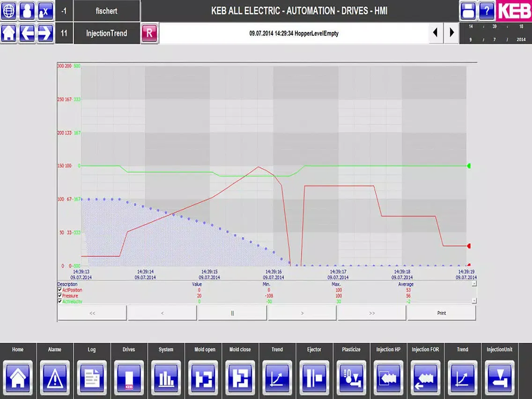Click the page number 11 field
The width and height of the screenshot is (532, 399).
pos(64,33)
